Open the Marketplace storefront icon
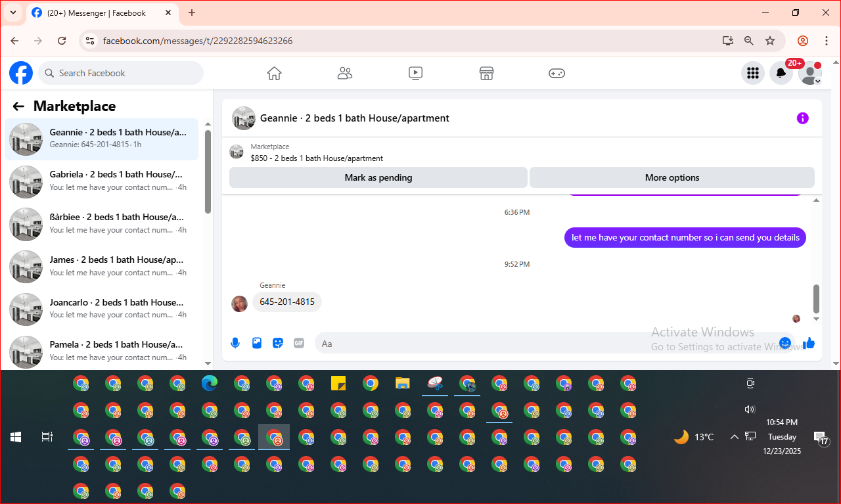The height and width of the screenshot is (504, 841). [486, 74]
